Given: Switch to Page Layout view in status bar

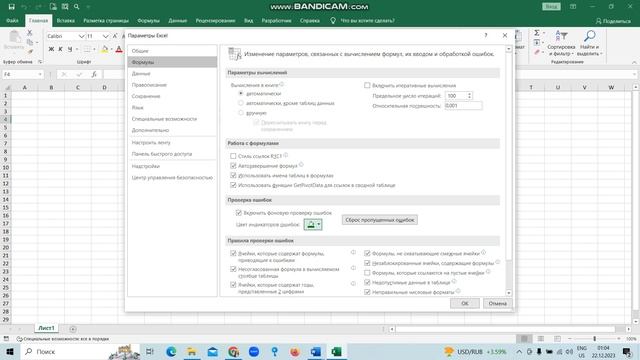Looking at the screenshot, I should point(541,339).
